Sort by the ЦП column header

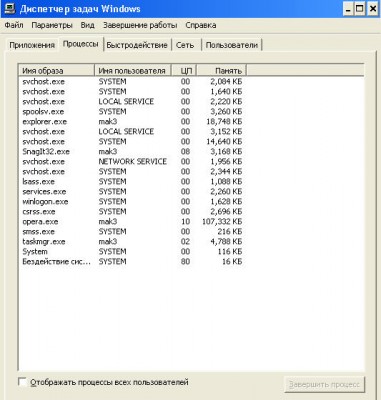coord(184,71)
